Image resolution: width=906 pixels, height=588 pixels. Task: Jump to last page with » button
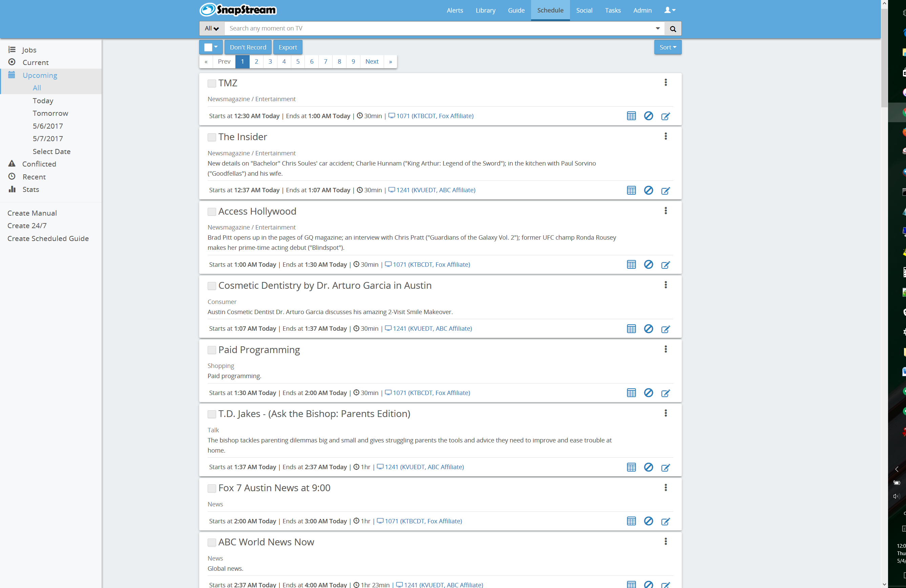pos(390,62)
